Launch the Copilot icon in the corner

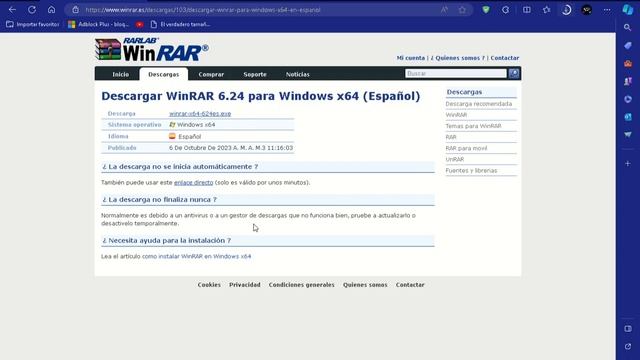[x=628, y=10]
